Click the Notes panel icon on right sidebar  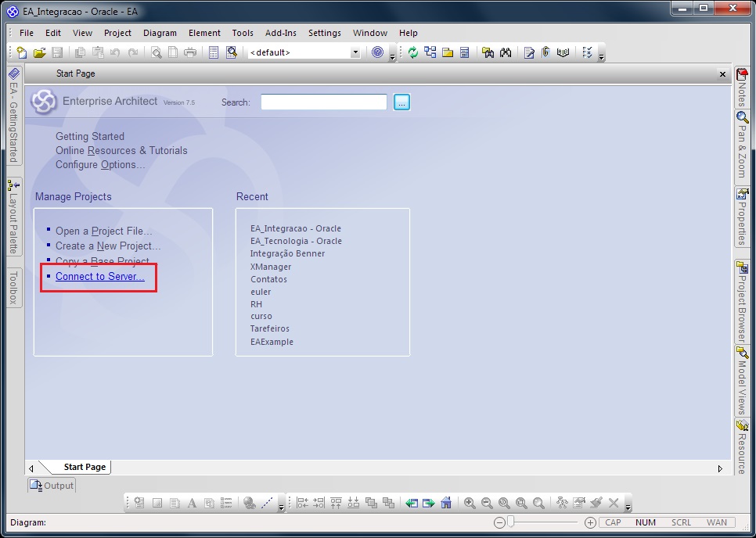tap(742, 74)
